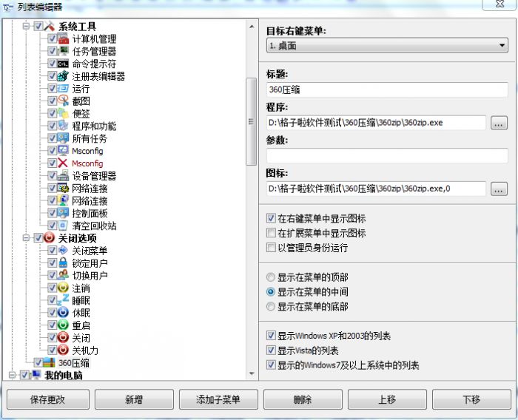Select the 截图 scissors icon
518x420 pixels.
pos(64,101)
